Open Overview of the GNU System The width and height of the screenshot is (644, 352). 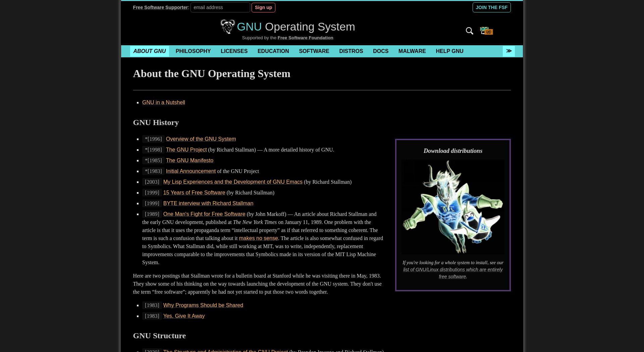pos(201,139)
